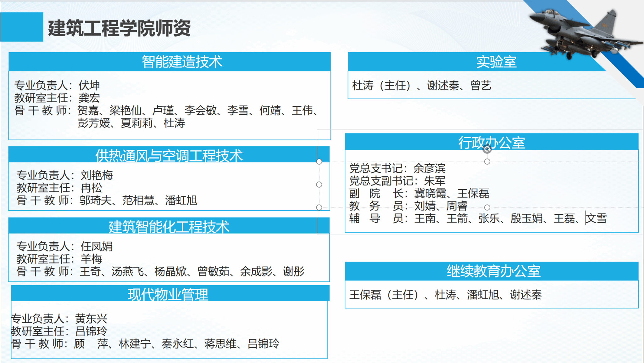Select the slide title 建筑工程学院师资
Viewport: 644px width, 363px height.
(119, 28)
